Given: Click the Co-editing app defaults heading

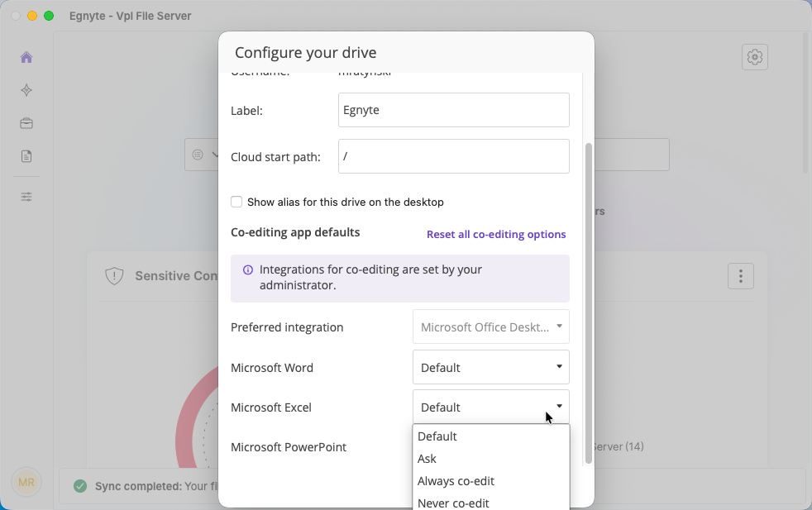Looking at the screenshot, I should [x=295, y=232].
